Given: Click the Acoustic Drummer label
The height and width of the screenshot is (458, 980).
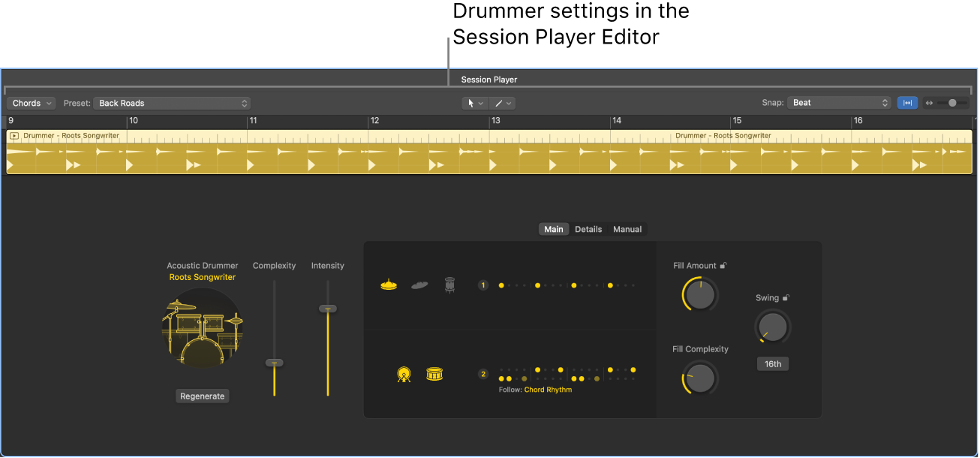Looking at the screenshot, I should 203,266.
